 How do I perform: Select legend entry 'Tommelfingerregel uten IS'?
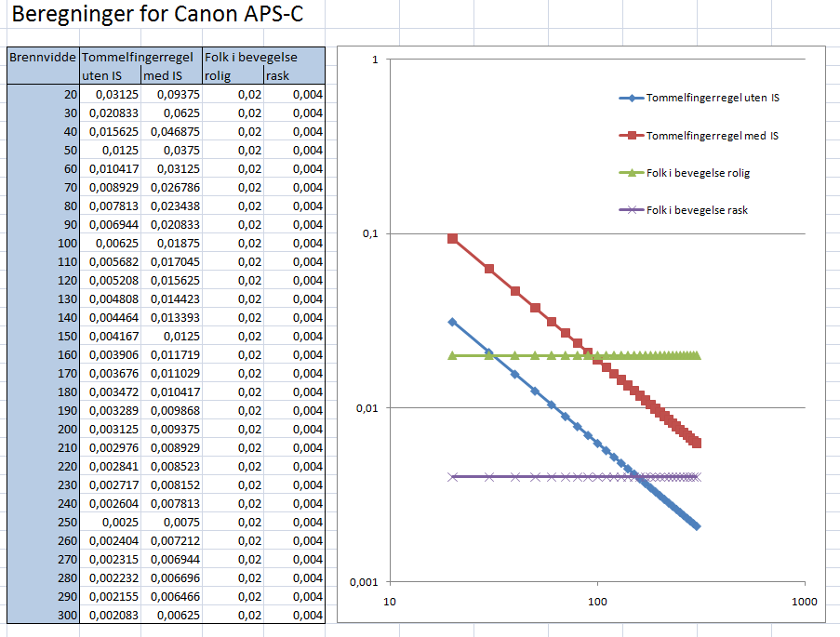click(700, 98)
